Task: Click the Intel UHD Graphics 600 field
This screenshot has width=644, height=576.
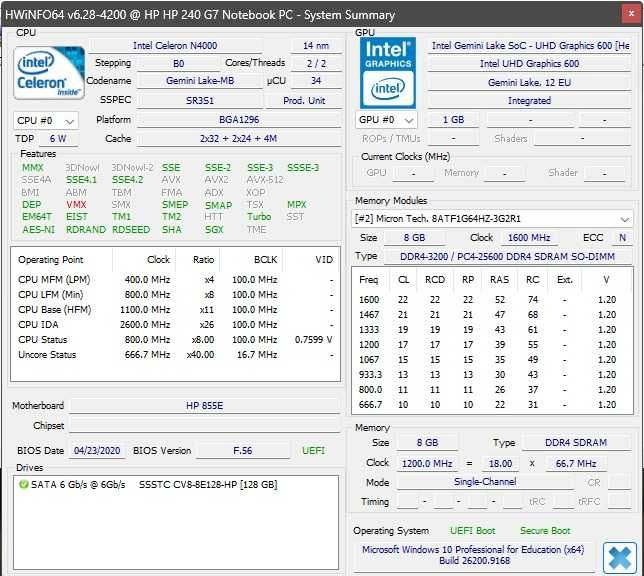Action: 529,64
